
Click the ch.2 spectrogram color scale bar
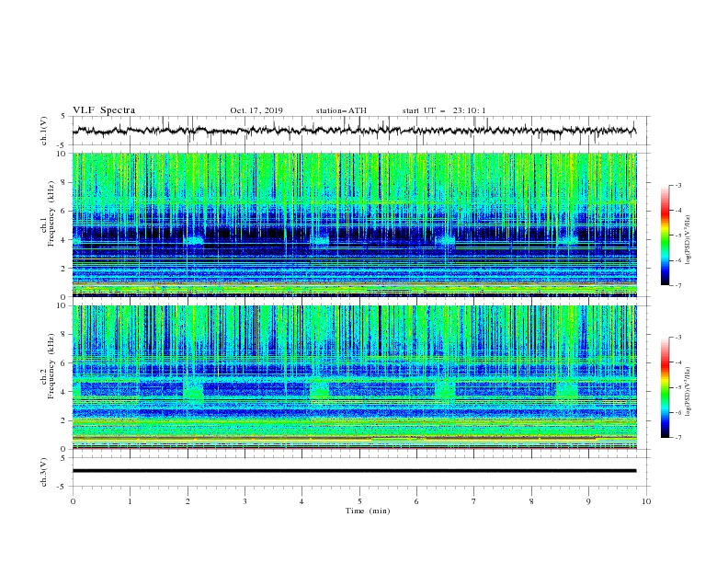click(x=665, y=387)
